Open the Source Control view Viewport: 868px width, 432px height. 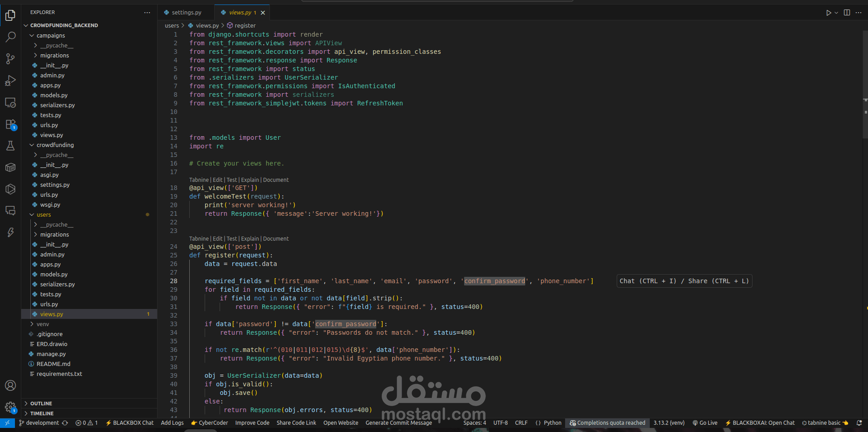[10, 59]
